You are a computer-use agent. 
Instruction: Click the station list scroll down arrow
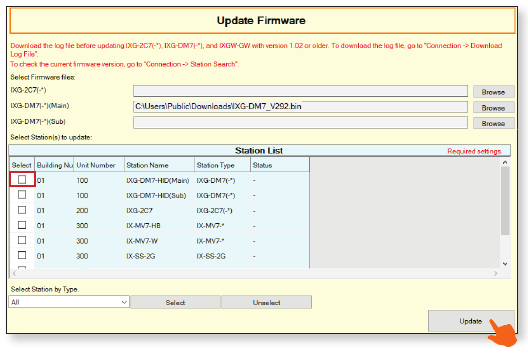click(505, 264)
